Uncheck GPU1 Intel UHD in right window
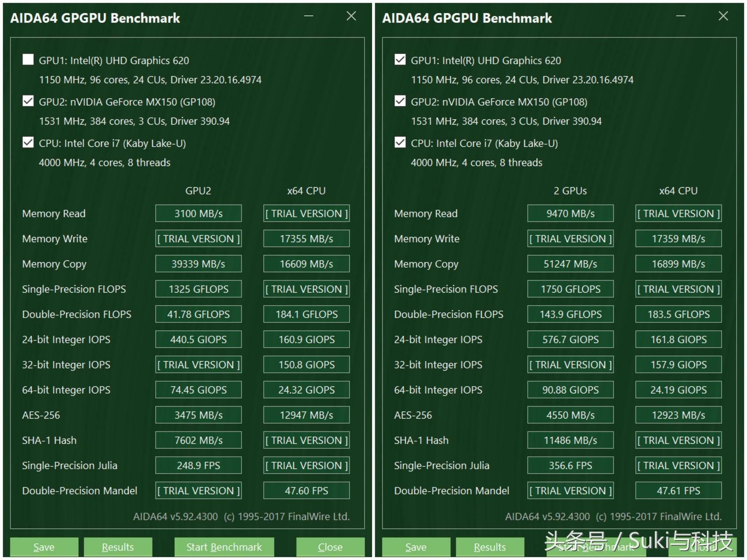 [x=400, y=59]
